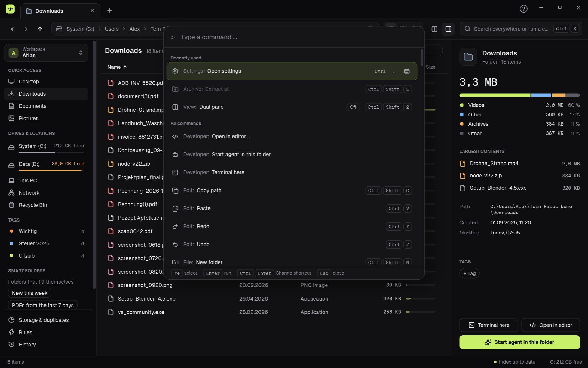Open the Rules lightning item
Viewport: 588px width, 368px height.
click(46, 332)
